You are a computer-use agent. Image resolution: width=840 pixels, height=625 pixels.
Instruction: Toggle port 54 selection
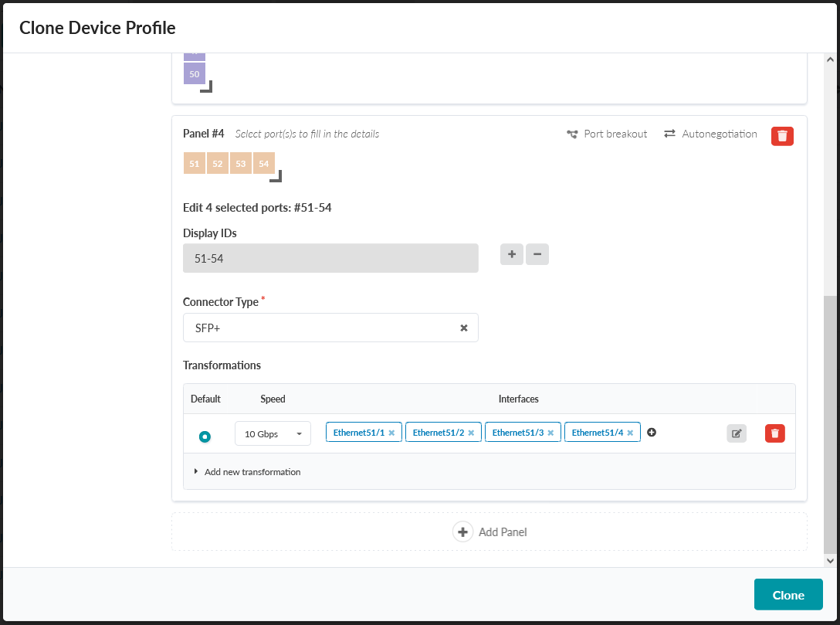264,164
